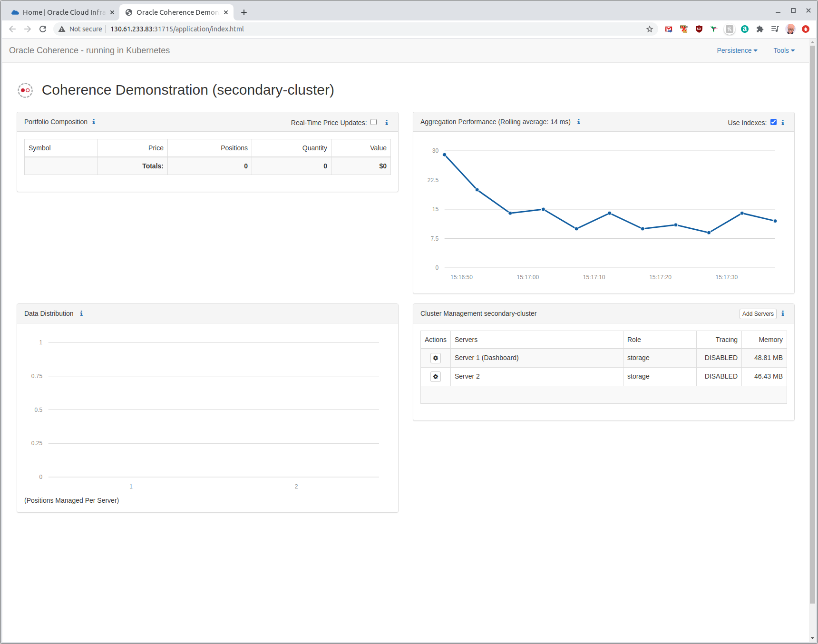Viewport: 818px width, 644px height.
Task: Click the Value column header
Action: [x=361, y=148]
